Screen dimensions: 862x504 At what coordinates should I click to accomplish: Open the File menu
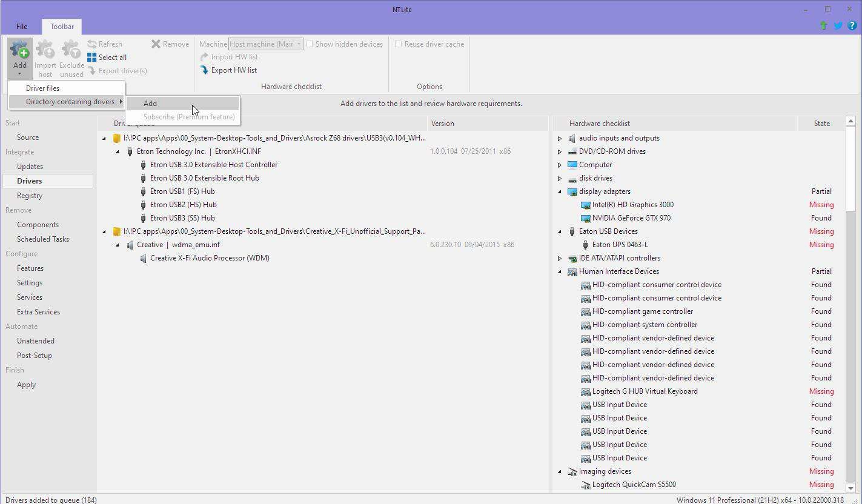21,27
